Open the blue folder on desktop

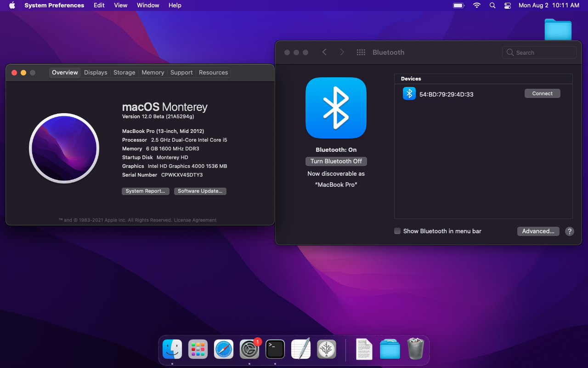point(558,29)
